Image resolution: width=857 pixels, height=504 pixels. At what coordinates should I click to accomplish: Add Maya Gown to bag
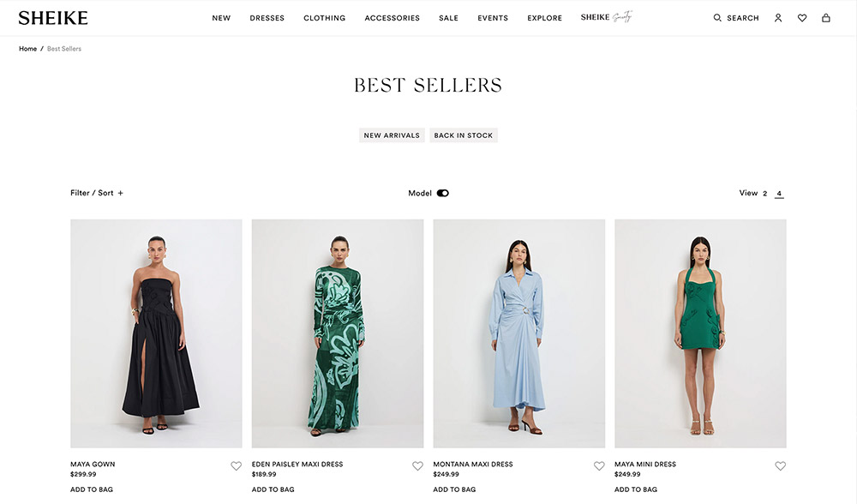tap(92, 489)
